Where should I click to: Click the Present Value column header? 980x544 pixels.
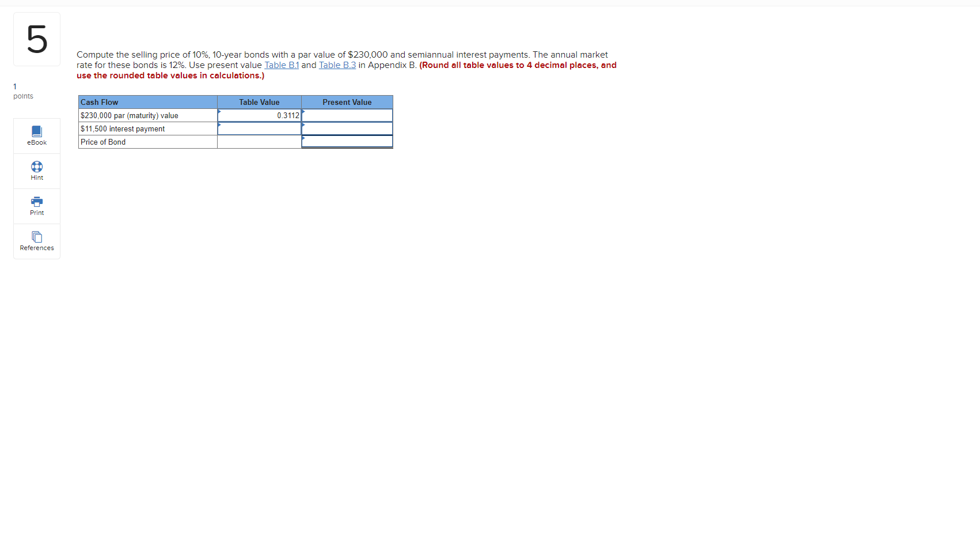click(x=347, y=102)
